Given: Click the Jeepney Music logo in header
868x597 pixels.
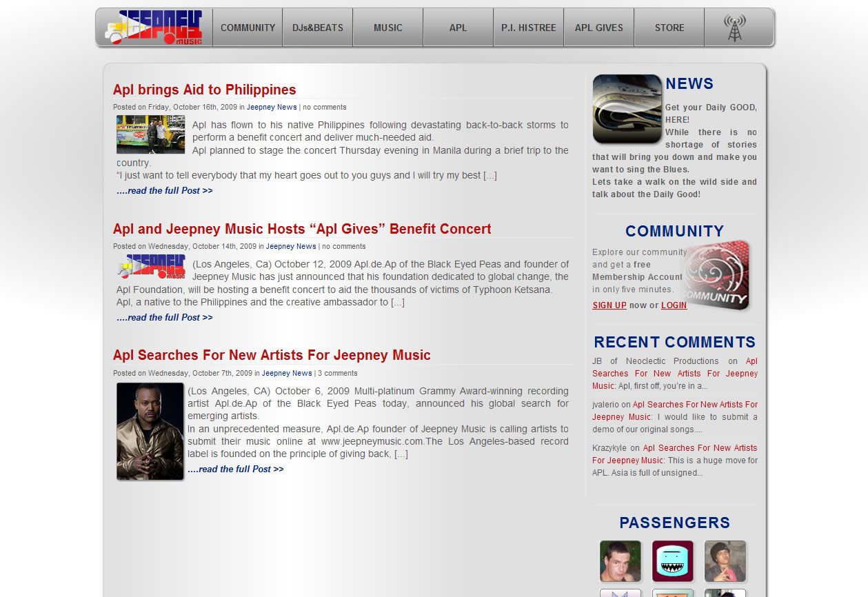Looking at the screenshot, I should 154,28.
